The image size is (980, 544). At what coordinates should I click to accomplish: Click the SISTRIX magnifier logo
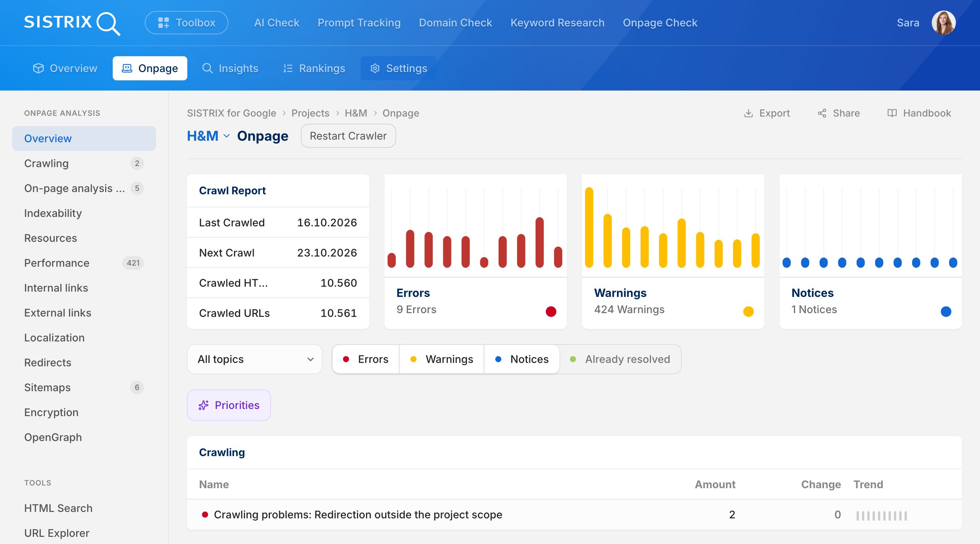72,23
